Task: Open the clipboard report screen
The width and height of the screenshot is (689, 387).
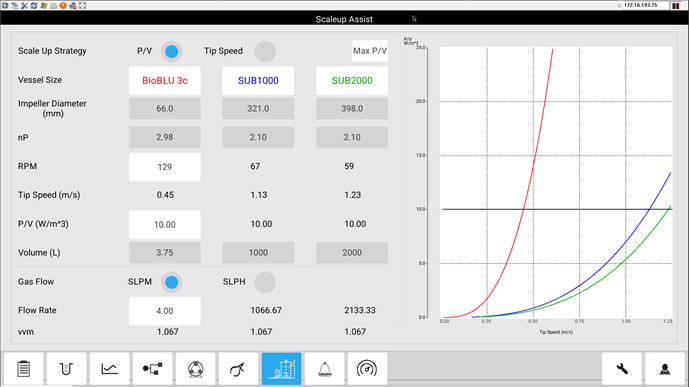Action: (24, 369)
